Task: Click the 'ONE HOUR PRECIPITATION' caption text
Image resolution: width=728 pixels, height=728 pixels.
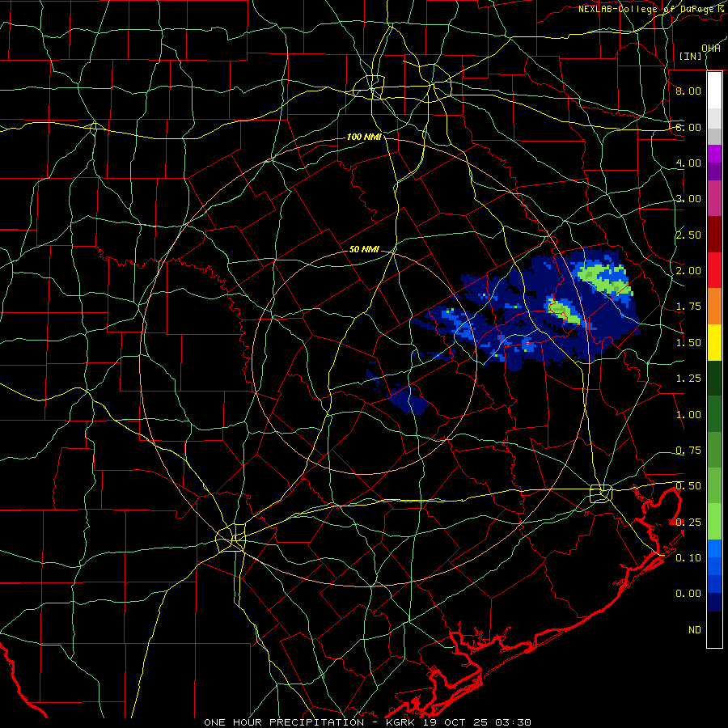Action: [x=284, y=722]
